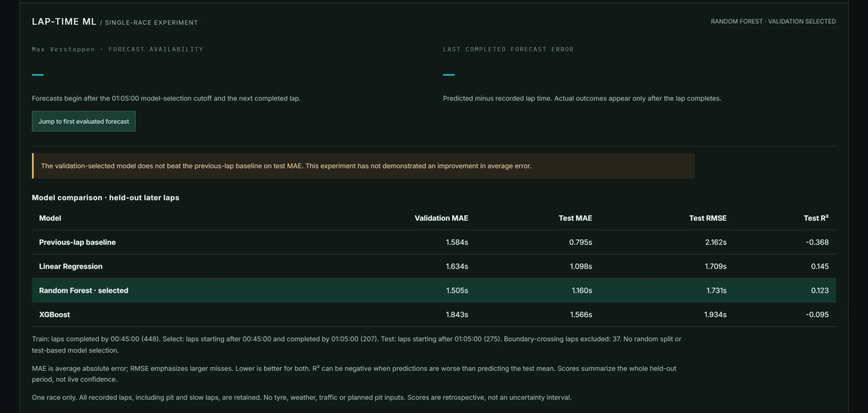Click the Random Forest validation selected label
The width and height of the screenshot is (868, 413).
(x=773, y=21)
